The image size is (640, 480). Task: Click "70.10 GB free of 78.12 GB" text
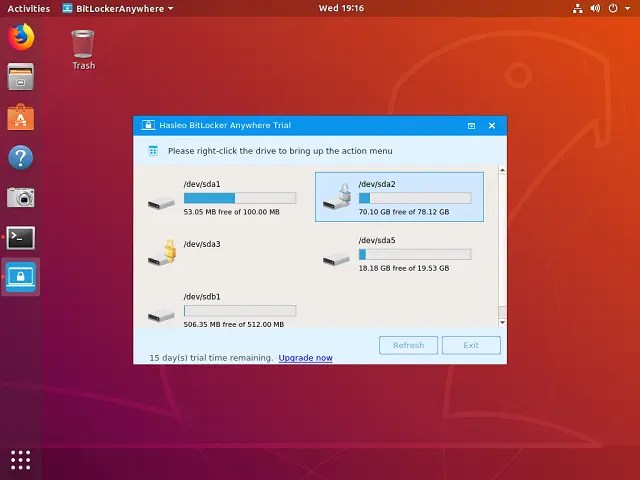(x=404, y=212)
